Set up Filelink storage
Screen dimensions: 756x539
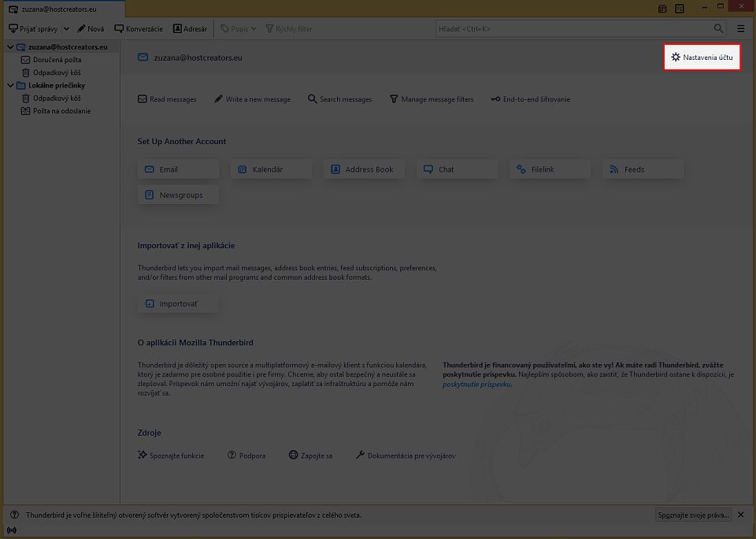point(550,169)
